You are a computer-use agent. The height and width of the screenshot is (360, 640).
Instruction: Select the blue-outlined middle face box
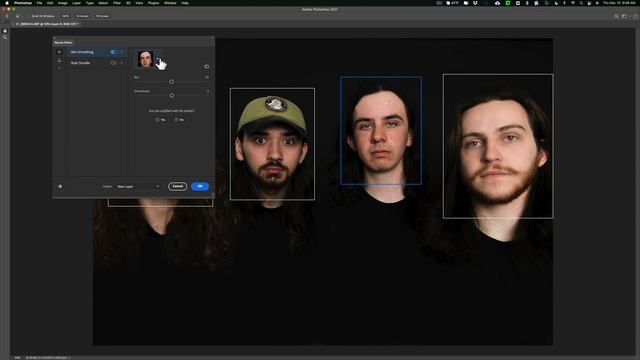[381, 130]
